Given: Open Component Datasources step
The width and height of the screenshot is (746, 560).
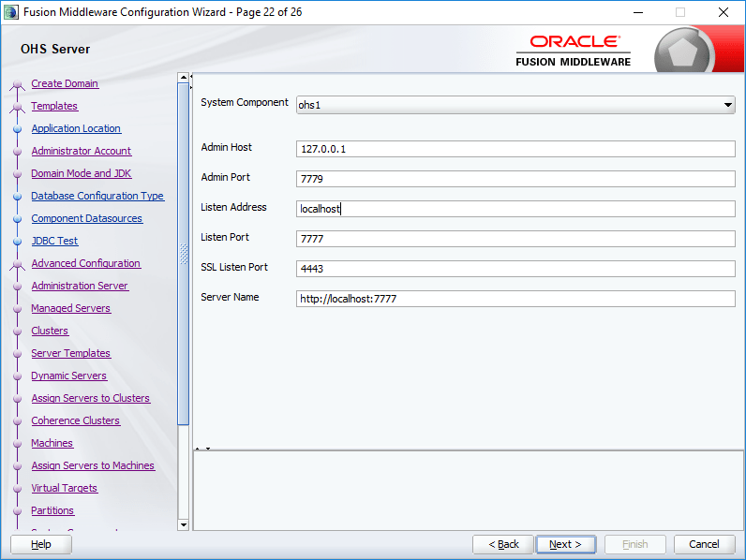Looking at the screenshot, I should click(x=86, y=218).
